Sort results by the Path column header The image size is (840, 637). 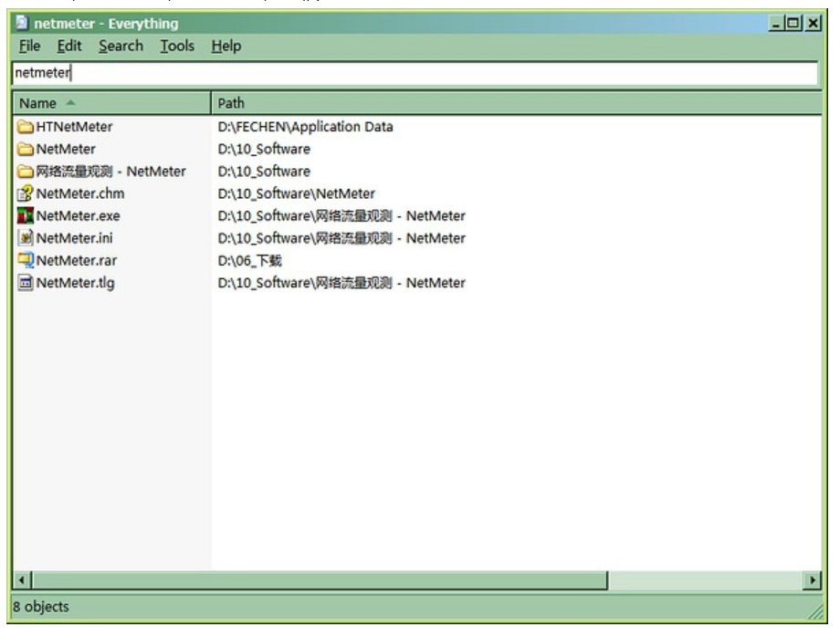coord(517,103)
